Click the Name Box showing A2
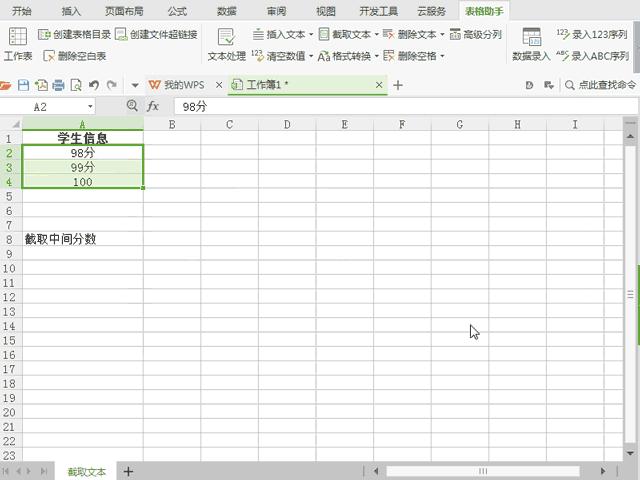This screenshot has height=480, width=640. click(40, 107)
